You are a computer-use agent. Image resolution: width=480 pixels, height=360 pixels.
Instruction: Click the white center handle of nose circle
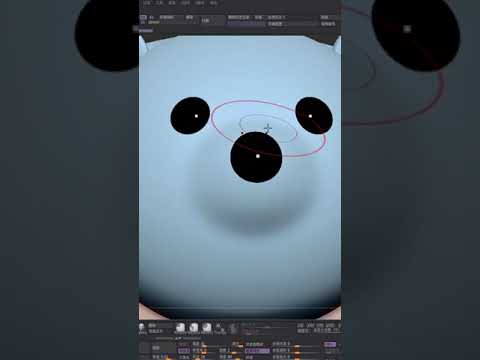pos(258,156)
